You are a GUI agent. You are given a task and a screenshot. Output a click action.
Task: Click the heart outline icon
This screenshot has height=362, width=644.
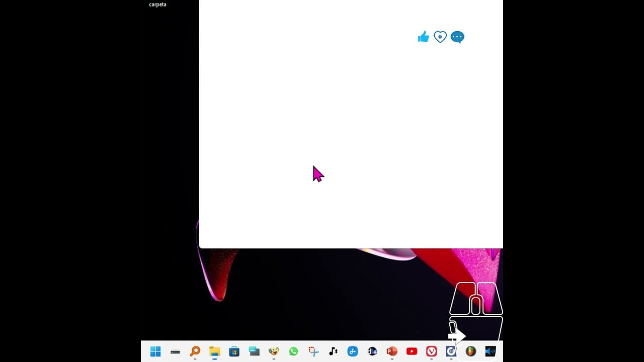tap(440, 37)
